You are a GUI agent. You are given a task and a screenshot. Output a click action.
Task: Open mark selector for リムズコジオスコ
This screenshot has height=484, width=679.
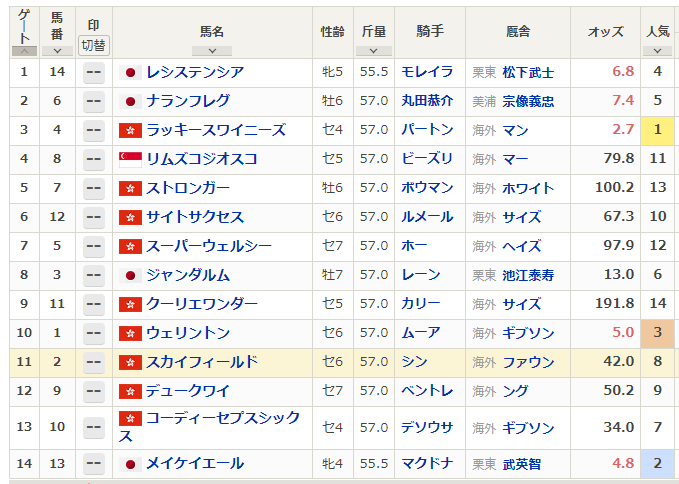coord(94,160)
